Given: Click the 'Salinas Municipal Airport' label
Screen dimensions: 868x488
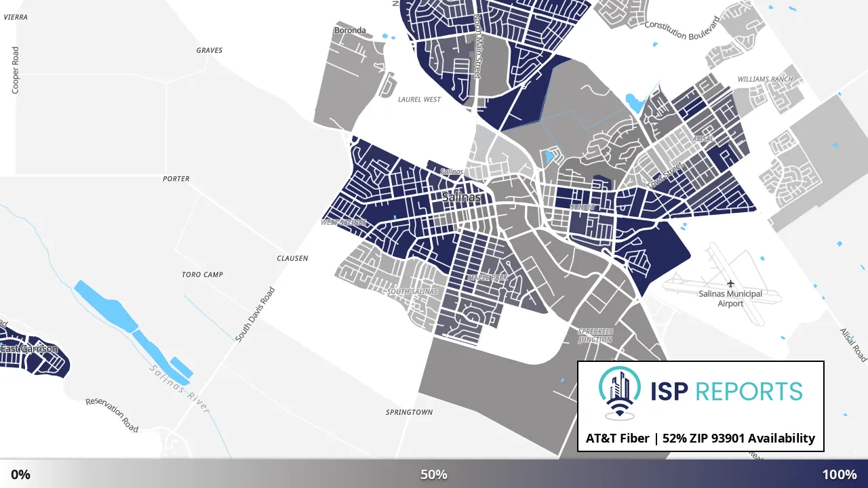Looking at the screenshot, I should (x=730, y=299).
